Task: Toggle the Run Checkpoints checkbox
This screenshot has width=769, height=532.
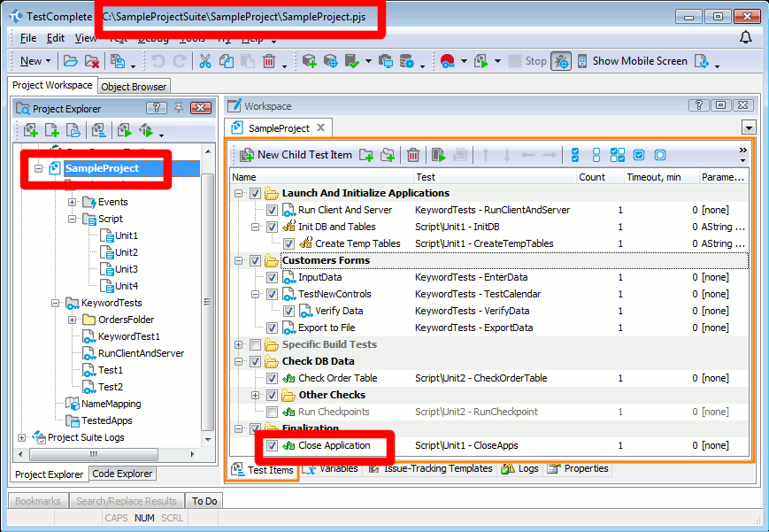Action: [272, 412]
